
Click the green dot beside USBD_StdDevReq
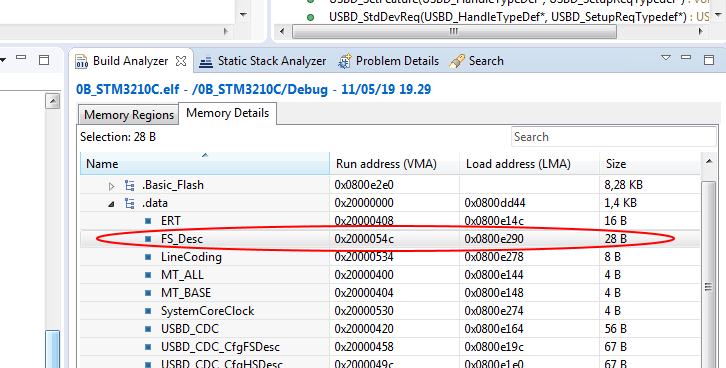pos(310,18)
